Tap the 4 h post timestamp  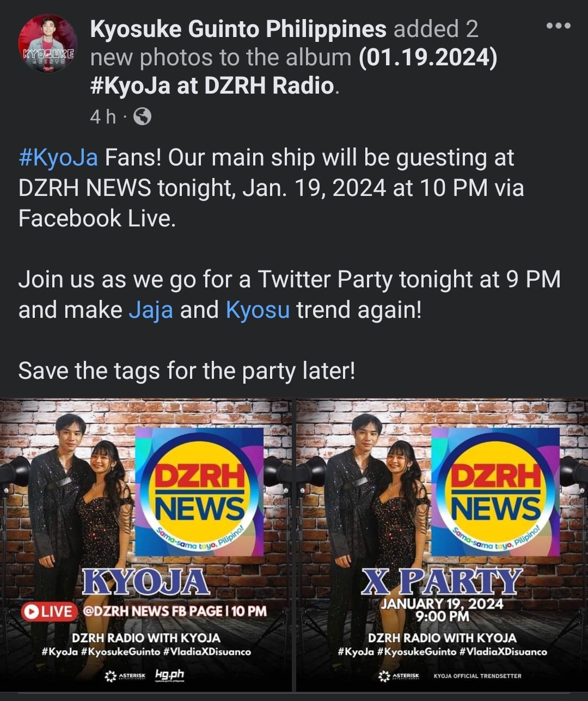(x=103, y=116)
